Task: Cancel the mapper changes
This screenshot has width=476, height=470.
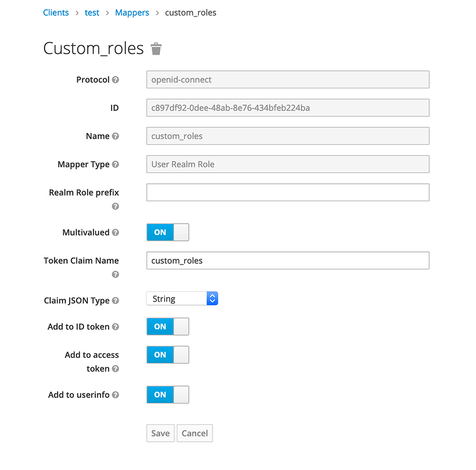Action: coord(194,433)
